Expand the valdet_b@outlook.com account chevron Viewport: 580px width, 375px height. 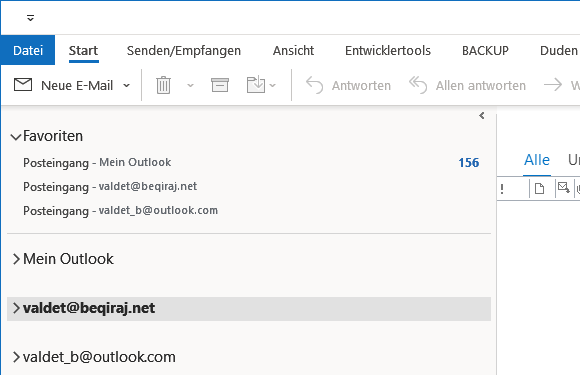(x=16, y=357)
